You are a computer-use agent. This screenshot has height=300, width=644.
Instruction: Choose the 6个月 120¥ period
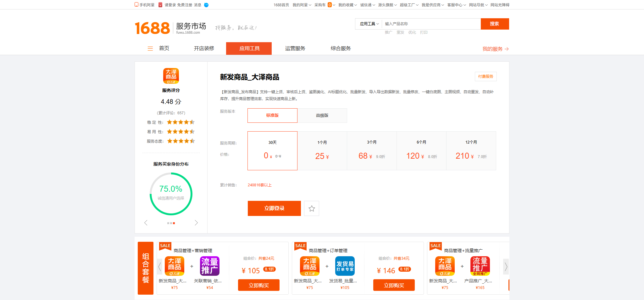tap(422, 151)
